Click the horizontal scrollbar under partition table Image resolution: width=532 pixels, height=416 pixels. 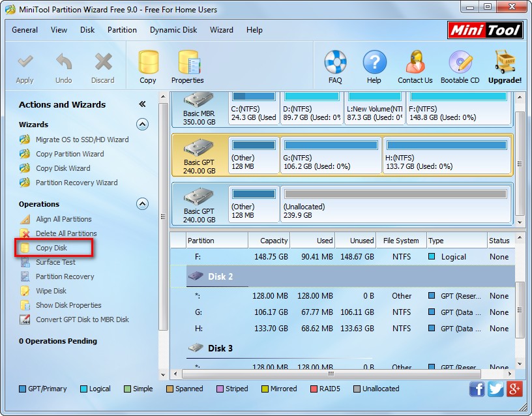[x=331, y=374]
